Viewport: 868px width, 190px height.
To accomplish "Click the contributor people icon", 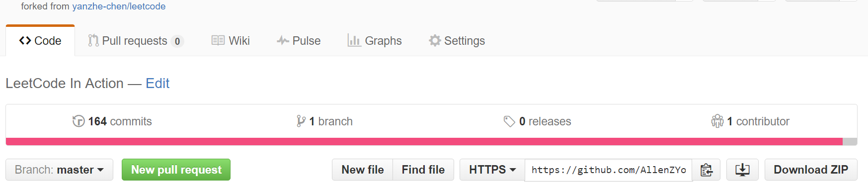I will pos(717,121).
